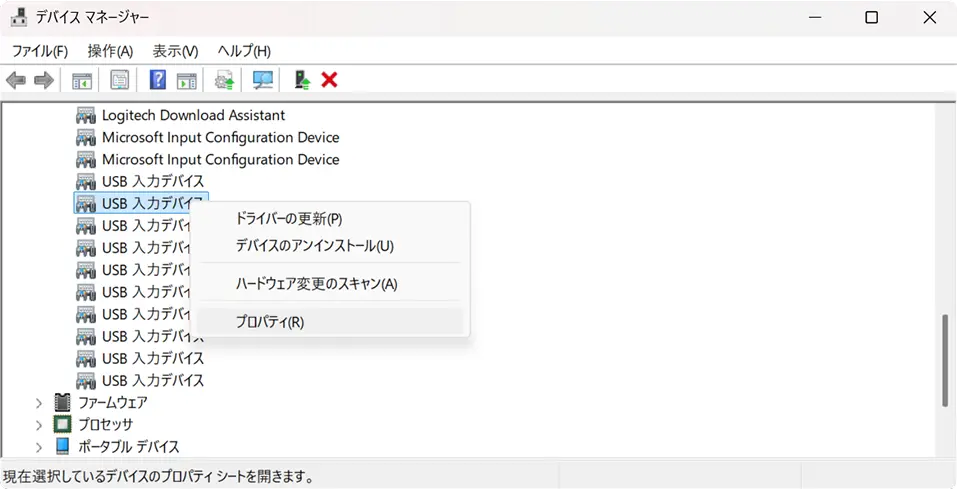Toggle the action pane toolbar icon
This screenshot has width=957, height=489.
[186, 80]
